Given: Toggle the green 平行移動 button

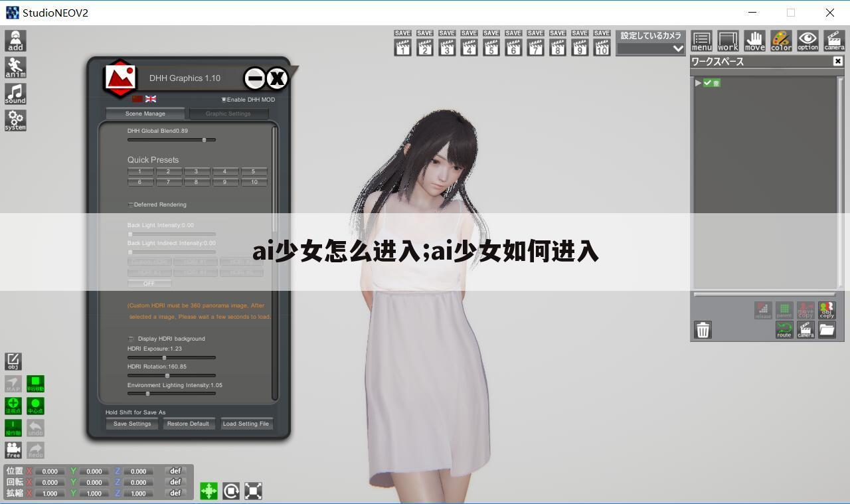Looking at the screenshot, I should point(36,384).
